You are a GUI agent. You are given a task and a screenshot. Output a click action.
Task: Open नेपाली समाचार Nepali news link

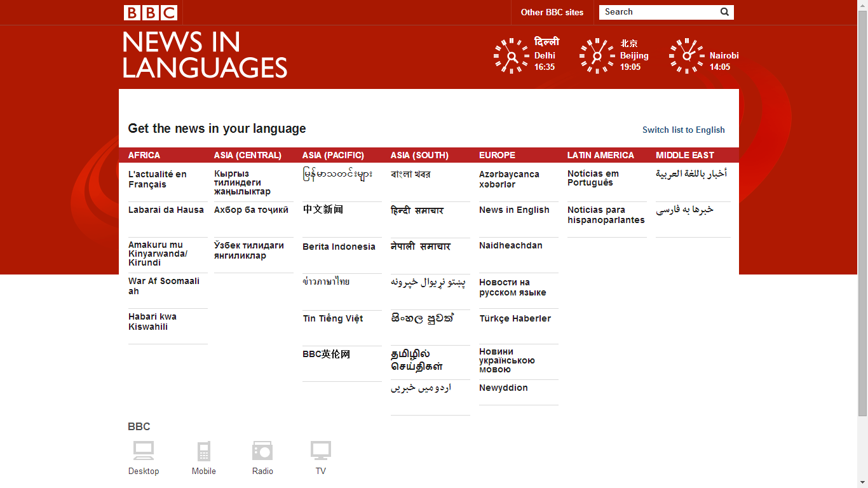(x=421, y=247)
